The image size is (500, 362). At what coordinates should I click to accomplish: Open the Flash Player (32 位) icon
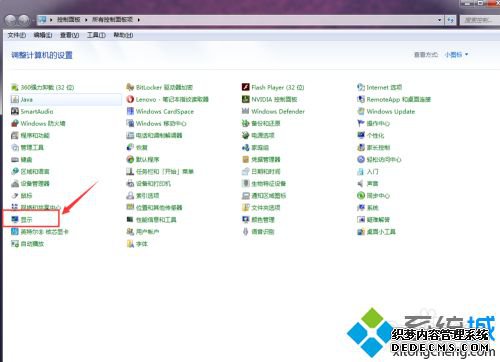[246, 87]
